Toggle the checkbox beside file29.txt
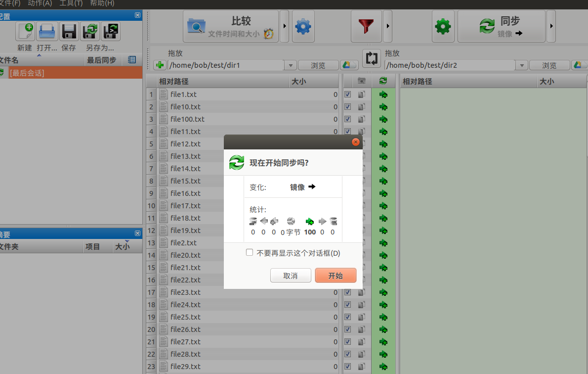 click(347, 366)
